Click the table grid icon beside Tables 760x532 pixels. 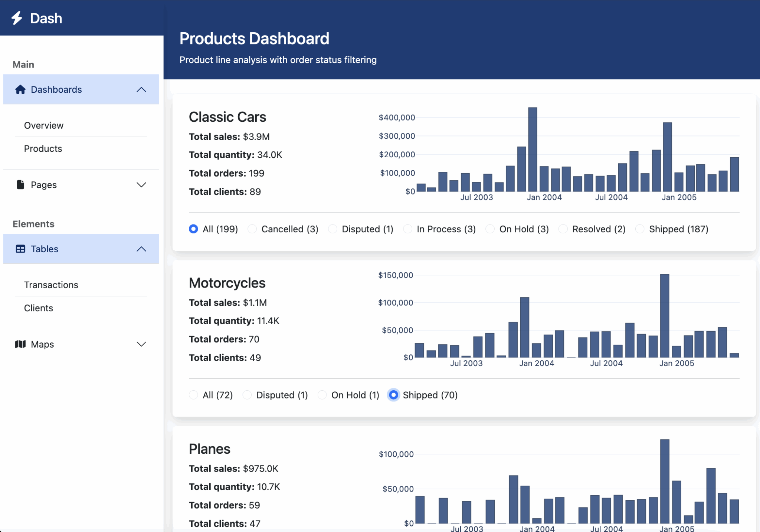coord(20,249)
